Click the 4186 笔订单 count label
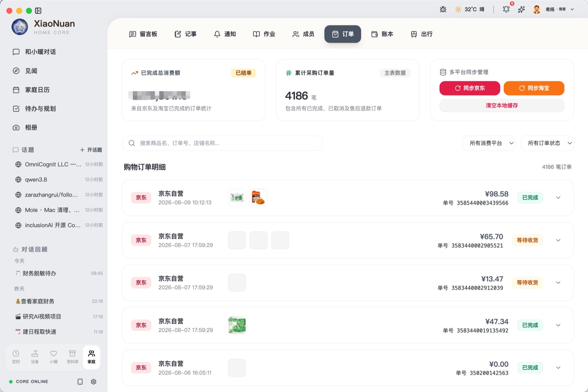Viewport: 588px width, 392px height. pos(557,167)
